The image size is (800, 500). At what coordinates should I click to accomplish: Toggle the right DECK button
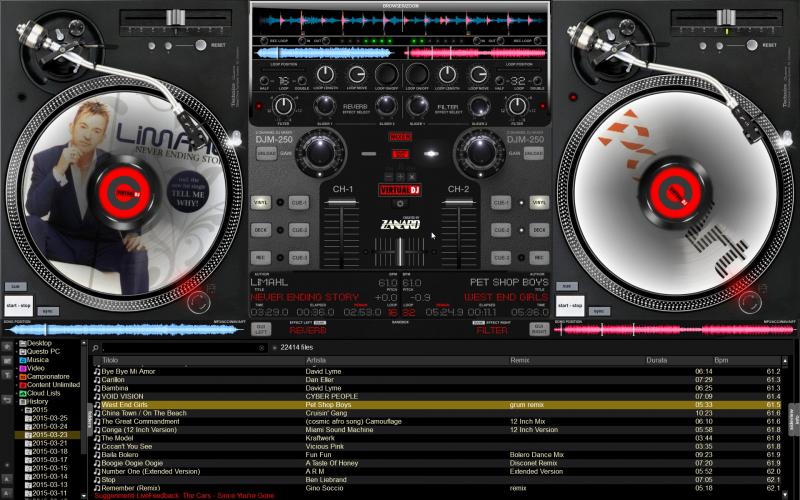pos(539,230)
